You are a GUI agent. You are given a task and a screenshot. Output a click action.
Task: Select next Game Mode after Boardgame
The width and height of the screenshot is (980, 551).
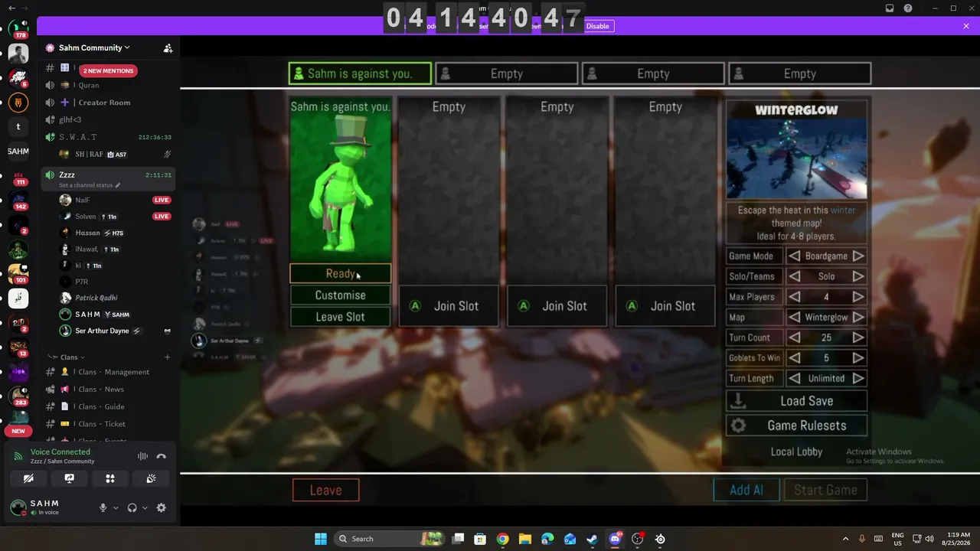tap(858, 256)
